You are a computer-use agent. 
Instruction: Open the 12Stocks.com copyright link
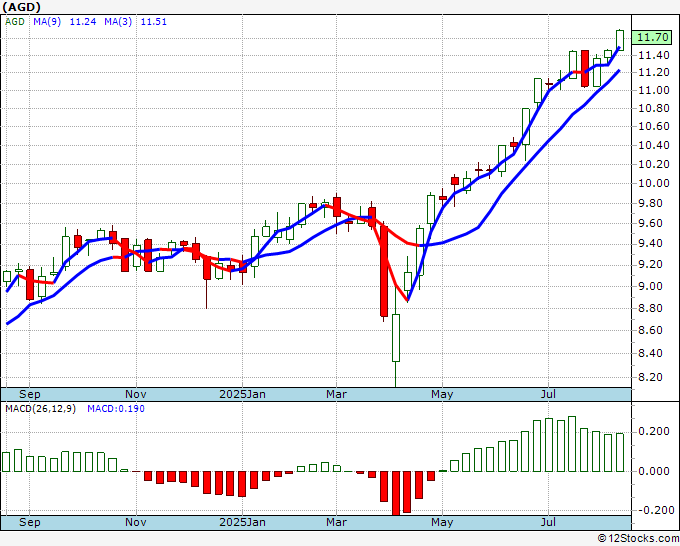[x=638, y=539]
